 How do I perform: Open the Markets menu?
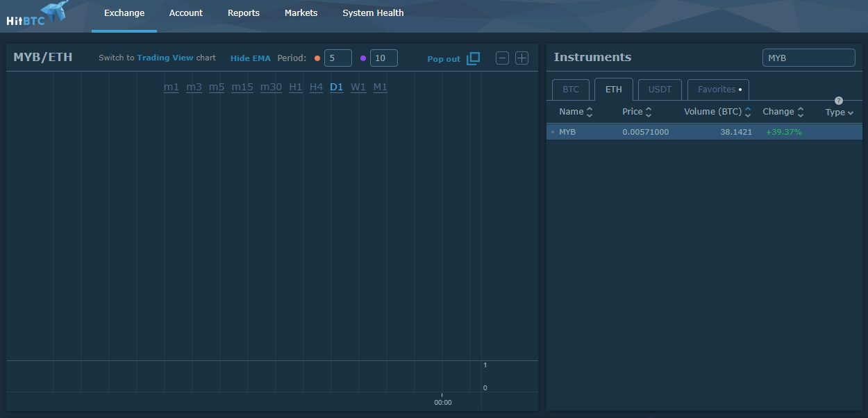coord(301,13)
